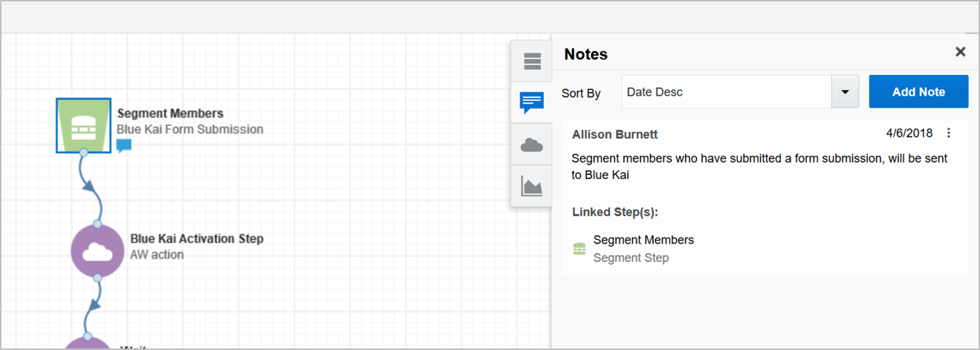Viewport: 980px width, 350px height.
Task: Click the green segment icon under Linked Step(s)
Action: coord(580,249)
